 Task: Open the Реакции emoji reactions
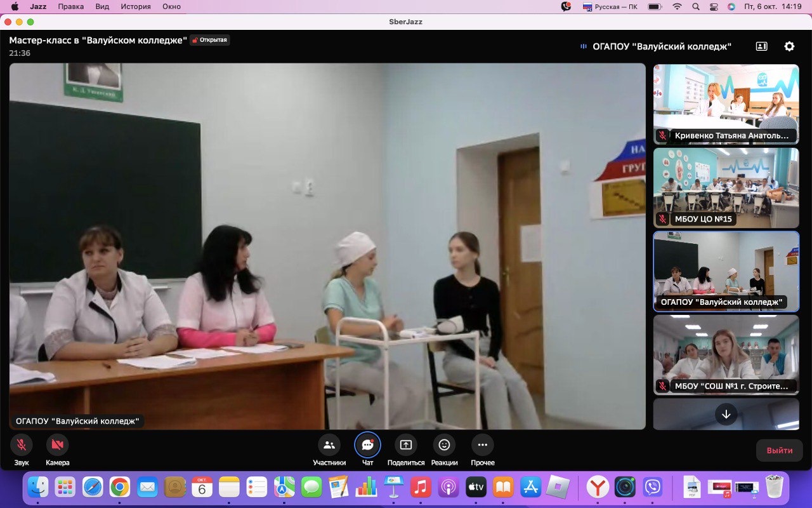click(444, 444)
